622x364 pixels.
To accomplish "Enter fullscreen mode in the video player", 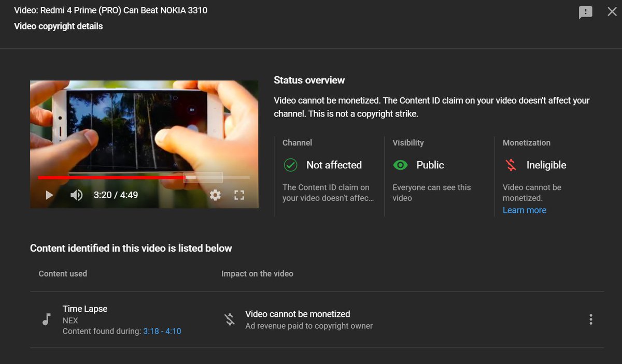I will pos(239,195).
